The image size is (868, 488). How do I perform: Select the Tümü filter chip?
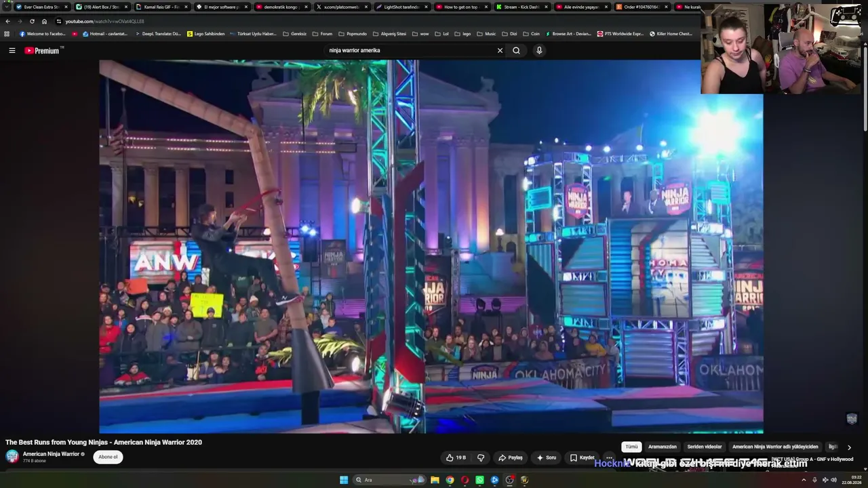click(x=631, y=447)
